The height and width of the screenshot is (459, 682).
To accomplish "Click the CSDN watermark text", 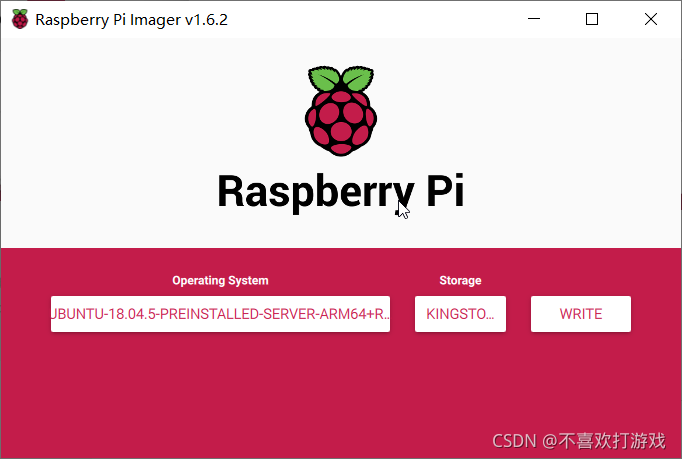I will pyautogui.click(x=578, y=441).
